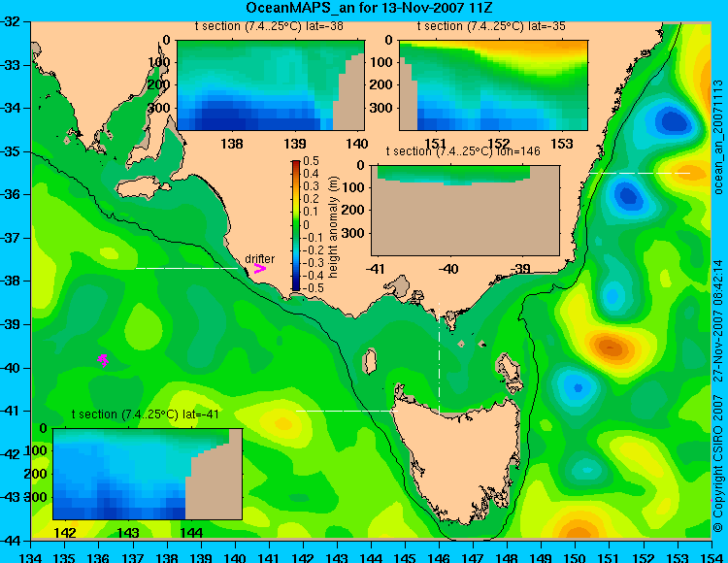Image resolution: width=728 pixels, height=563 pixels.
Task: Click the 143 label under the lat=-41 inset
Action: 128,533
